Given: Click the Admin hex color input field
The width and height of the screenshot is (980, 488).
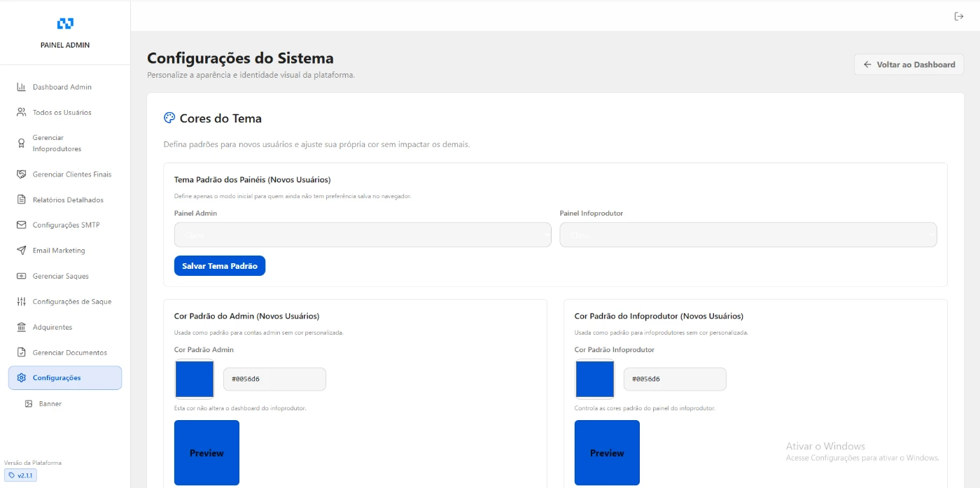Looking at the screenshot, I should (x=274, y=379).
